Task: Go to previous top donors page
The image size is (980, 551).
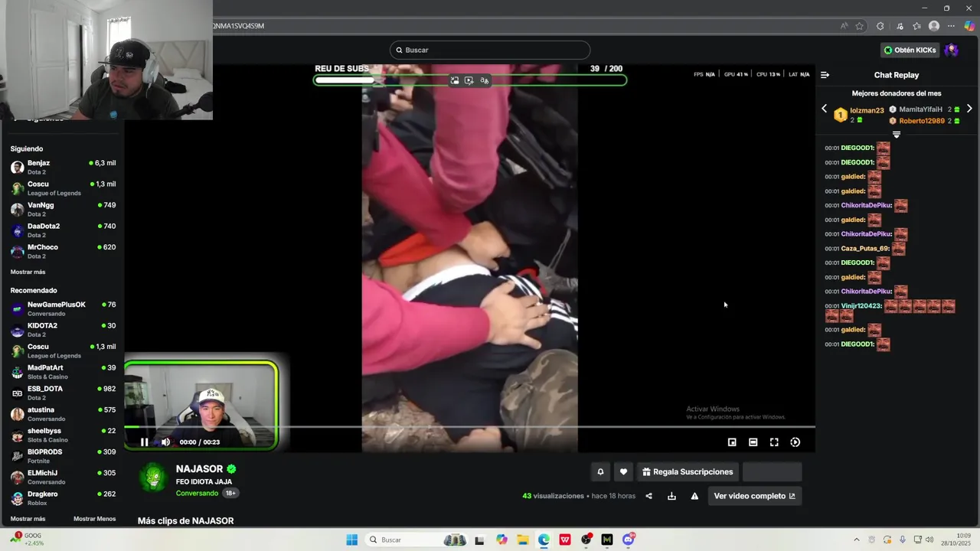Action: [824, 109]
